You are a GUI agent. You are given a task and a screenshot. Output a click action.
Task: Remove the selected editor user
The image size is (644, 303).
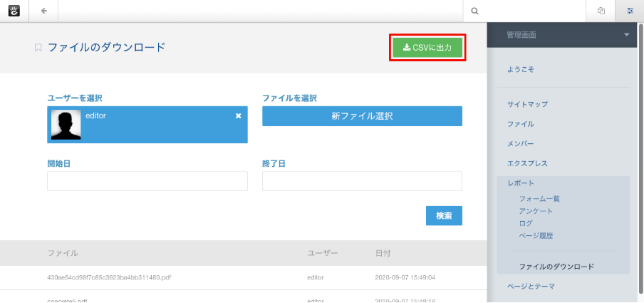(239, 115)
